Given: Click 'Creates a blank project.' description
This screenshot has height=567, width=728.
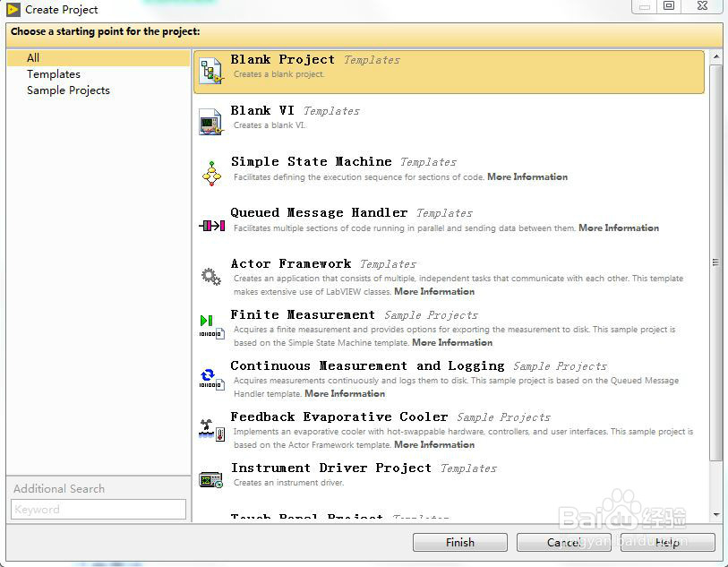Looking at the screenshot, I should (x=279, y=74).
